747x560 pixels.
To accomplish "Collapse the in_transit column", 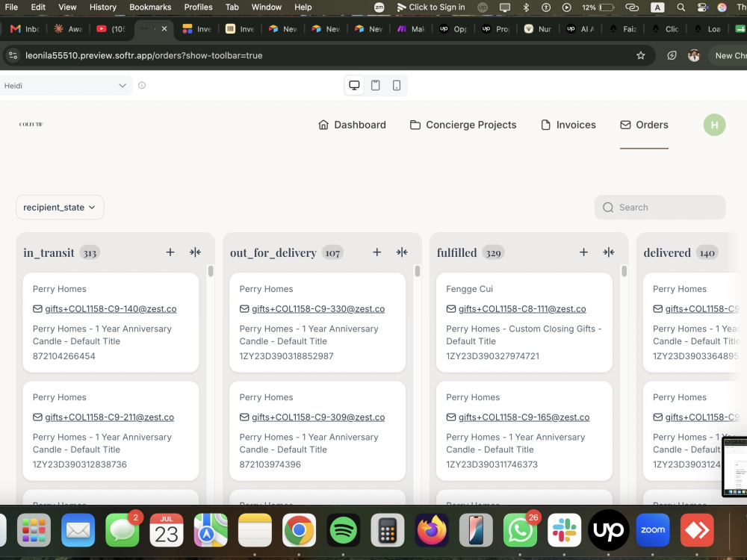I will pos(195,252).
